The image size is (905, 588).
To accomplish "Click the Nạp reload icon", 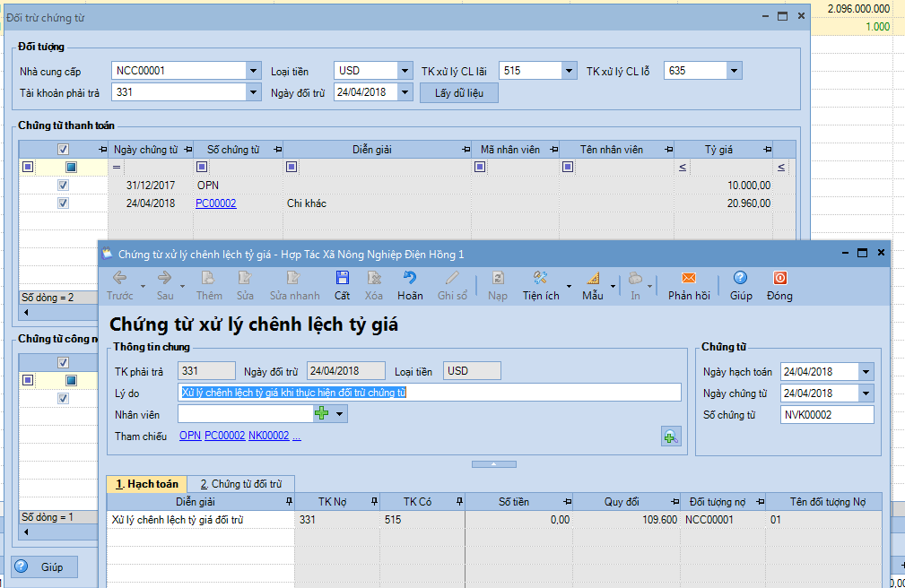I will pos(498,285).
